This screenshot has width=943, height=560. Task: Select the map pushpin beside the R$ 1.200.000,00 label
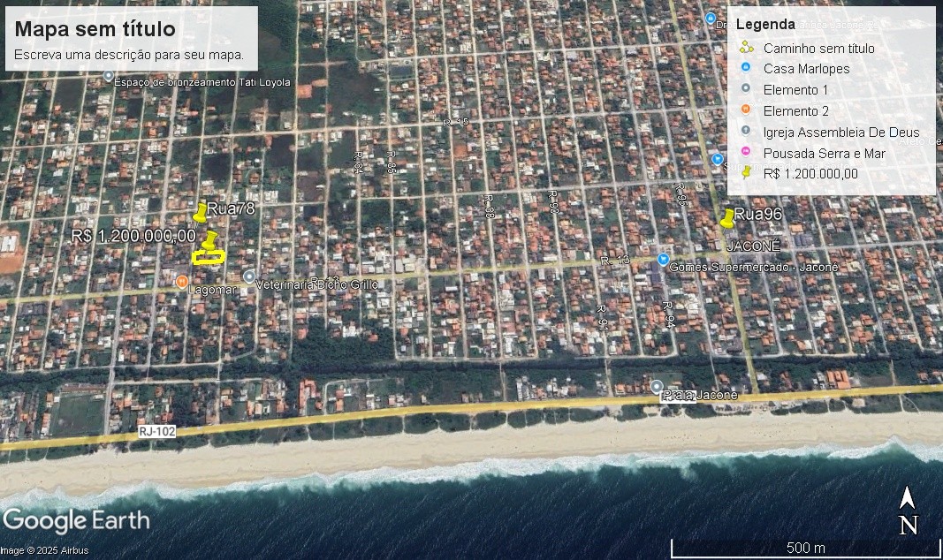(x=209, y=240)
